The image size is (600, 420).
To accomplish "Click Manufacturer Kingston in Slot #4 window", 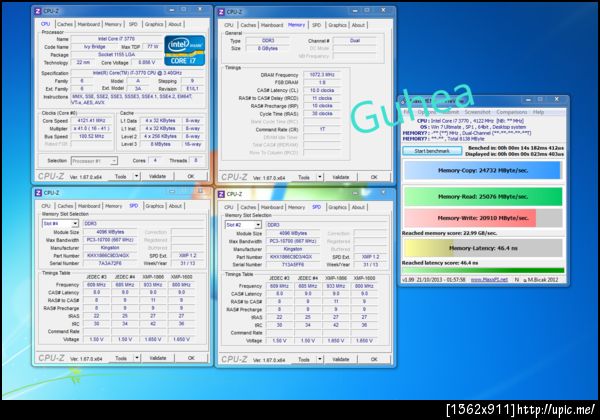I will pos(110,247).
